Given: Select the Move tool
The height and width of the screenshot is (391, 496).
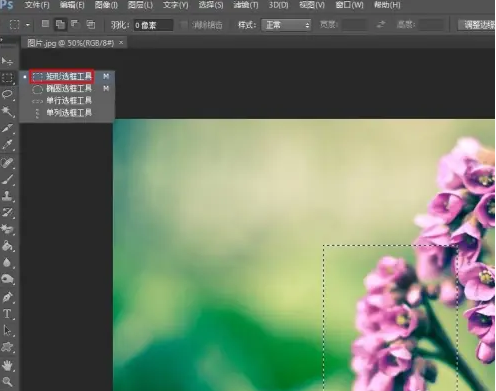Looking at the screenshot, I should [7, 61].
